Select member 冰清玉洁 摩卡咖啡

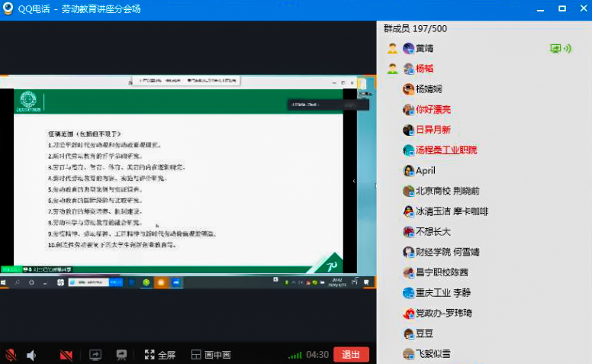click(x=452, y=211)
